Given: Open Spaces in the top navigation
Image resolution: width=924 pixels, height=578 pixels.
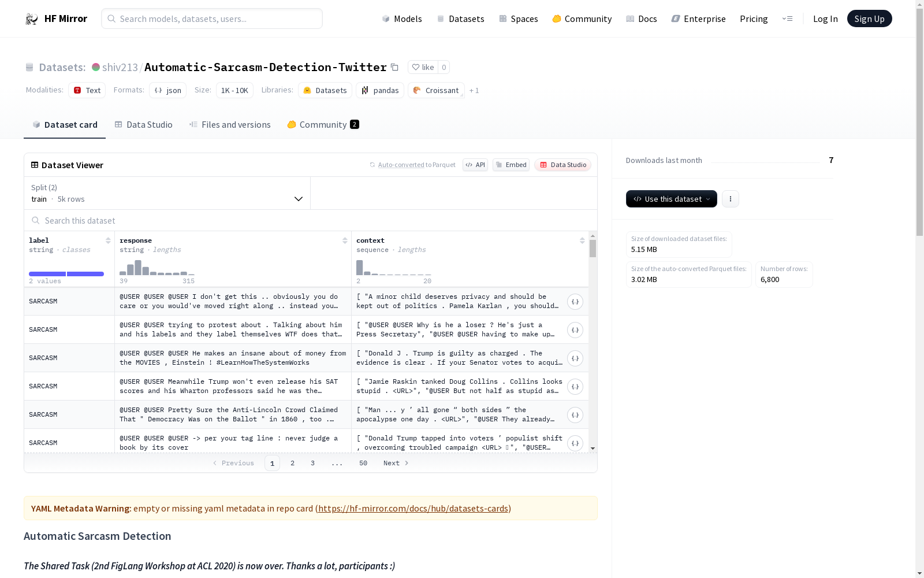Looking at the screenshot, I should click(x=519, y=18).
